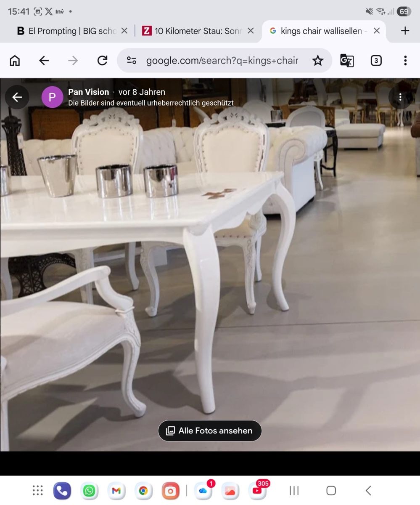Tap the Android home navigation button
Viewport: 420px width, 505px height.
[x=331, y=490]
